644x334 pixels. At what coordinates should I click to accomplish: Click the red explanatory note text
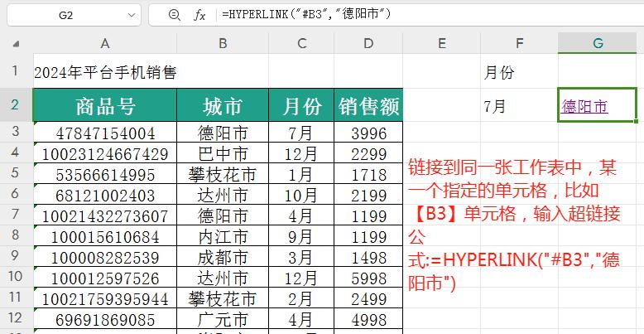coord(514,225)
